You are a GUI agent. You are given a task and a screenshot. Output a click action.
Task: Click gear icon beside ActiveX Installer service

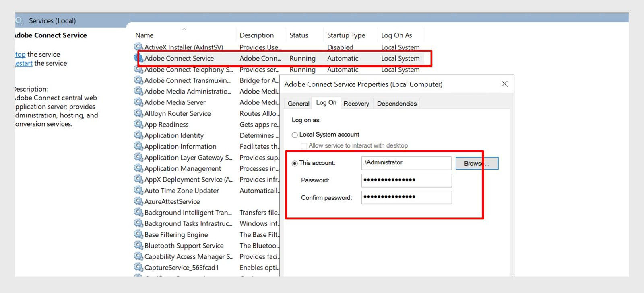[138, 47]
